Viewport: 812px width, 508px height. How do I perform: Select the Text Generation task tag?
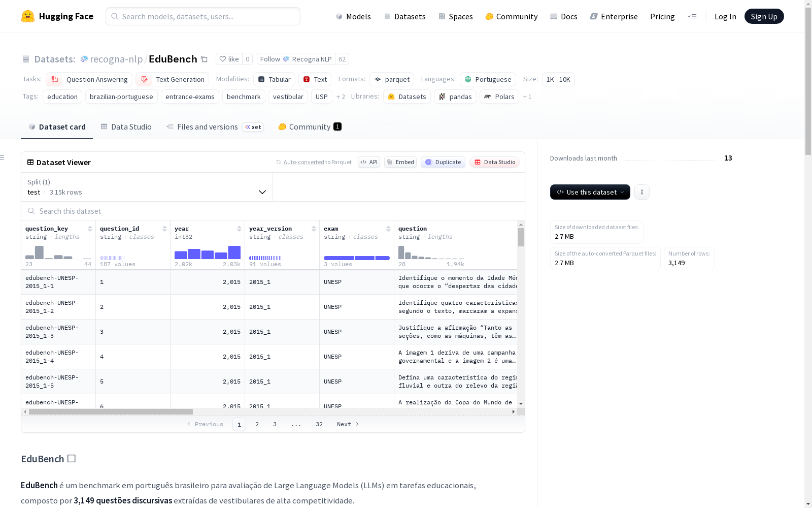[x=172, y=79]
